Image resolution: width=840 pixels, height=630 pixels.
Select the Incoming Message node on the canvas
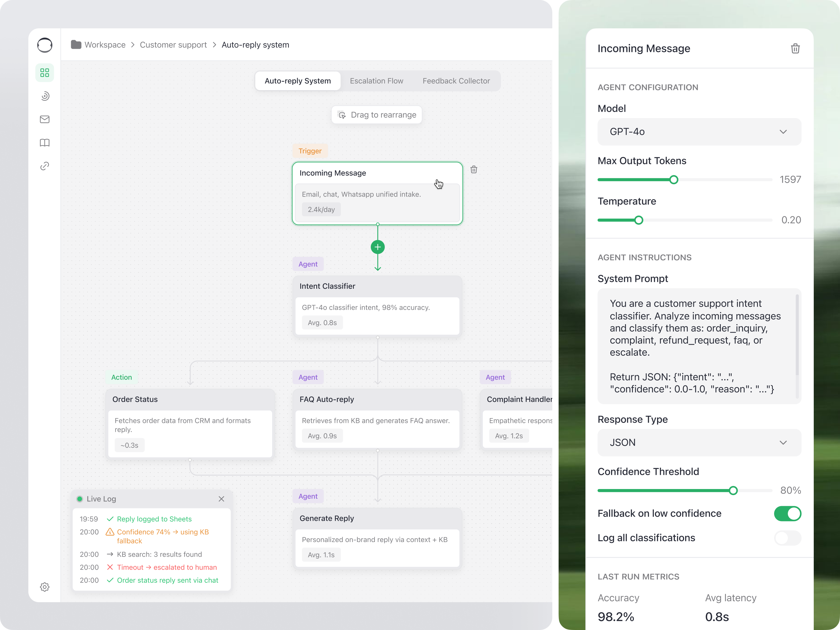pyautogui.click(x=377, y=194)
